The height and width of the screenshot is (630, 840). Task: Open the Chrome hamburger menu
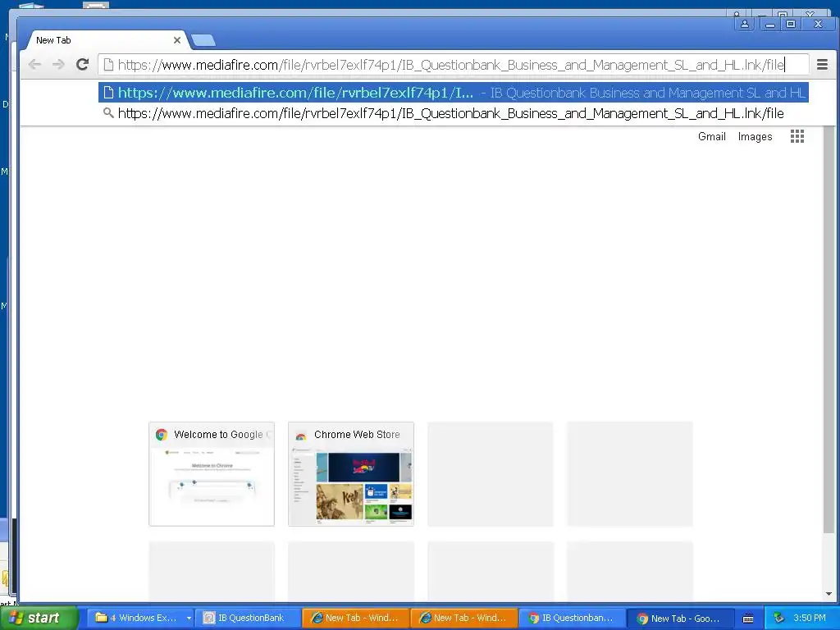(822, 65)
